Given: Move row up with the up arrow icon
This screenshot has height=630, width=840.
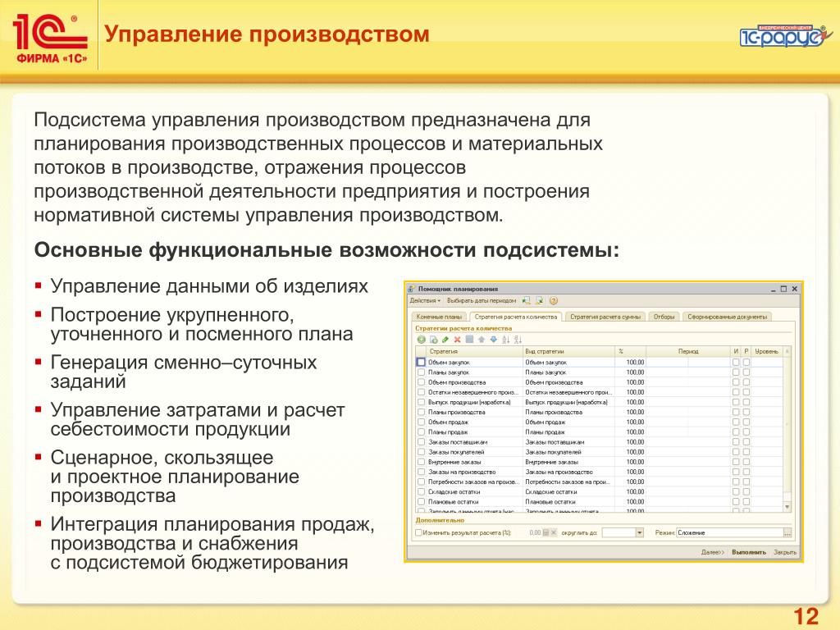Looking at the screenshot, I should pos(481,340).
